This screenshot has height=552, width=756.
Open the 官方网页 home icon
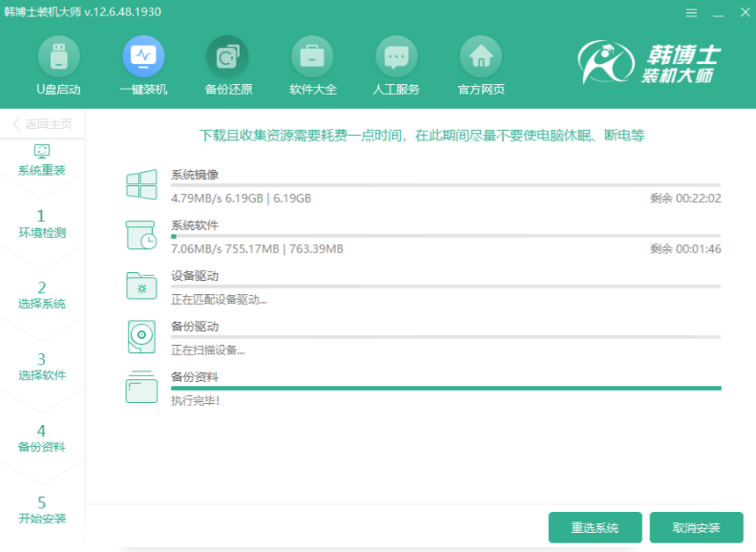481,57
